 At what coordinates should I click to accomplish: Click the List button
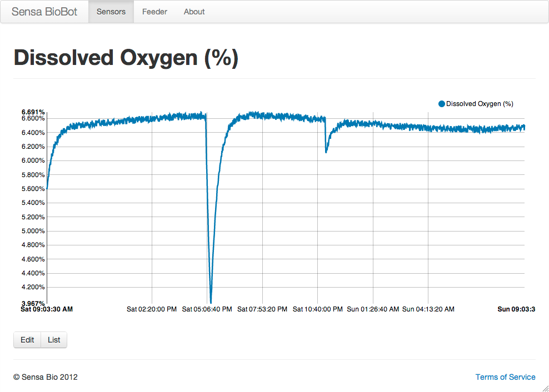tap(54, 340)
